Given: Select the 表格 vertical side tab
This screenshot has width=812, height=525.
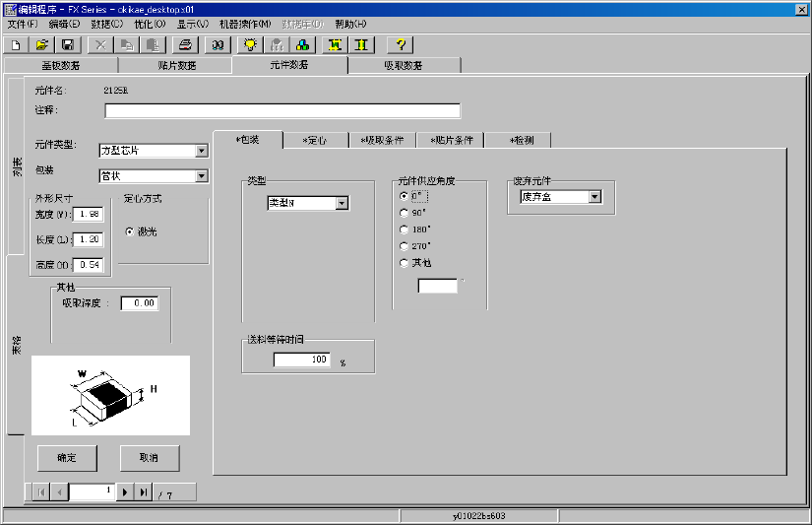Looking at the screenshot, I should (x=16, y=345).
